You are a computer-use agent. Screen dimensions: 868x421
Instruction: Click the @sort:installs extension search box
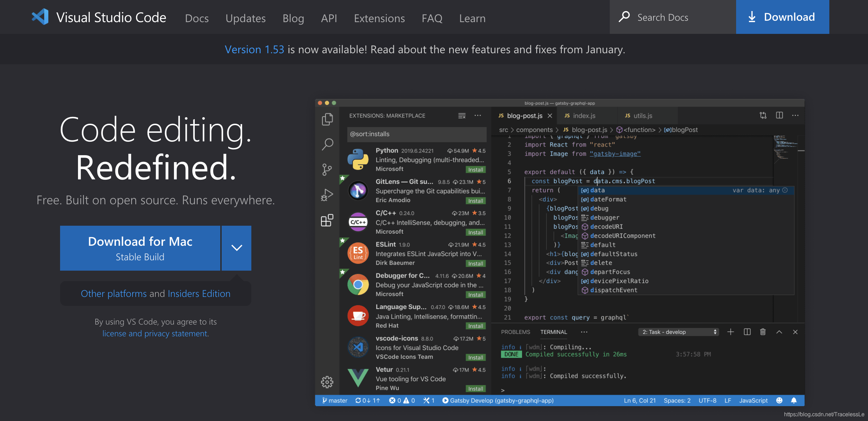tap(417, 134)
